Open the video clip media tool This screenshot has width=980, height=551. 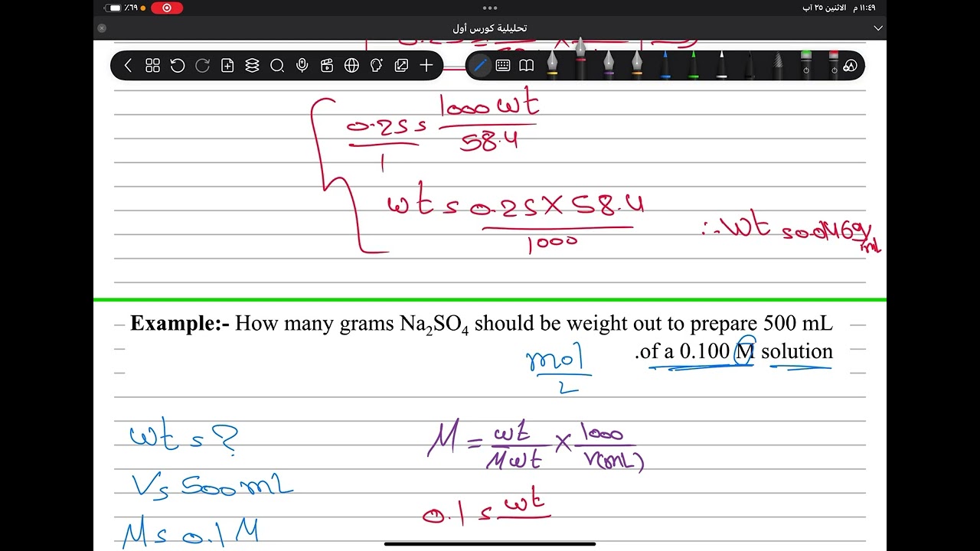[x=327, y=66]
